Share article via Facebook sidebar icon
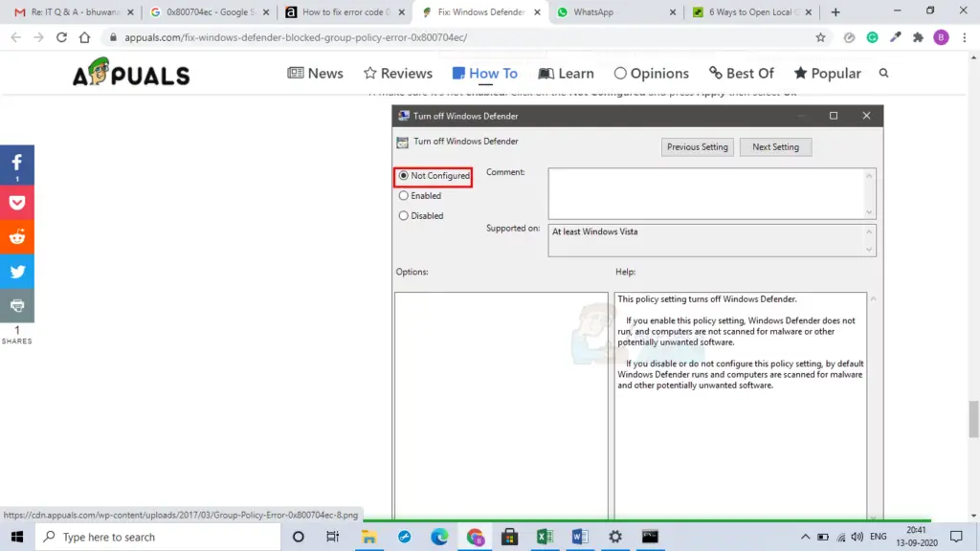The height and width of the screenshot is (551, 980). [17, 165]
